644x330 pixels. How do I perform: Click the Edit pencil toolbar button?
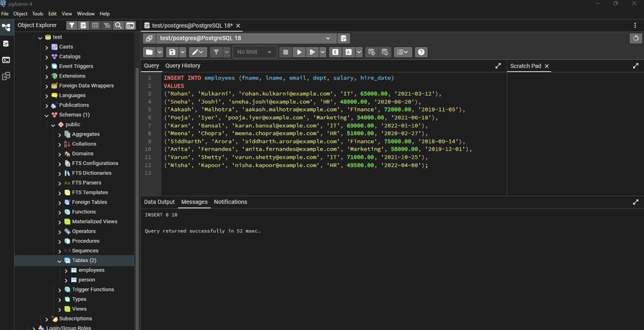198,52
